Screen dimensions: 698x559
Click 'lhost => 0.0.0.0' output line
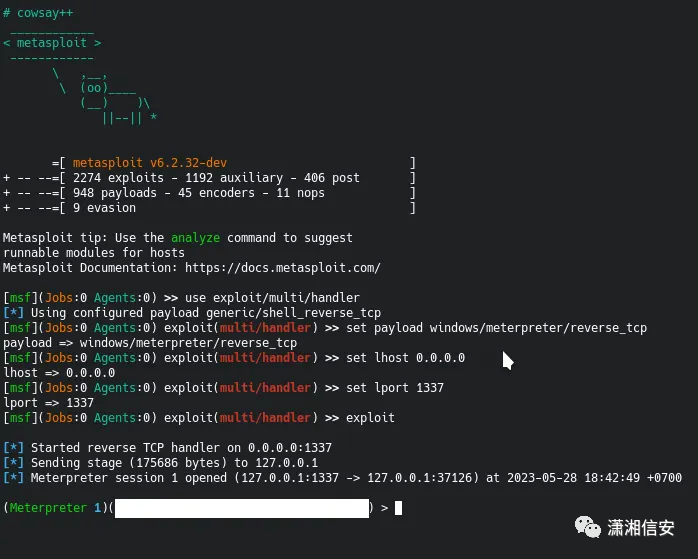tap(59, 373)
